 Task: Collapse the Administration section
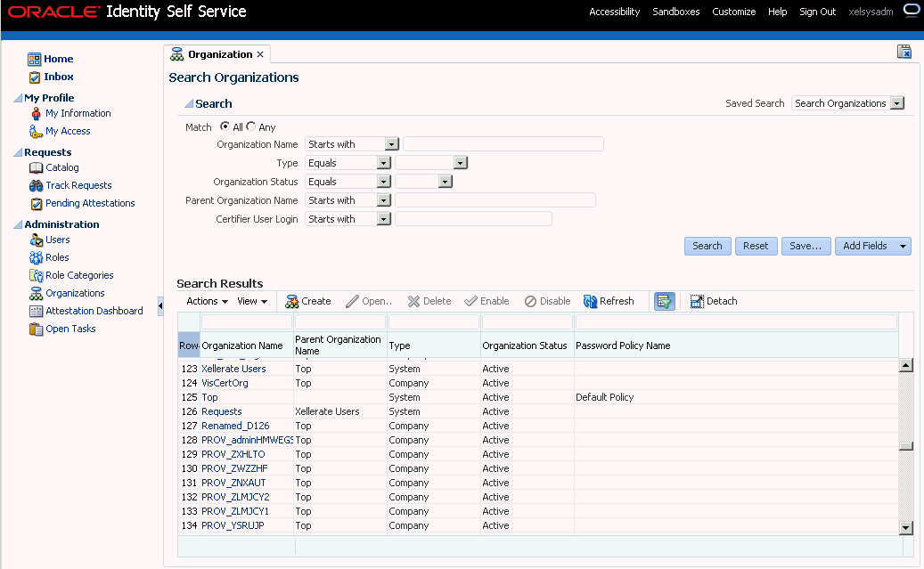[18, 224]
